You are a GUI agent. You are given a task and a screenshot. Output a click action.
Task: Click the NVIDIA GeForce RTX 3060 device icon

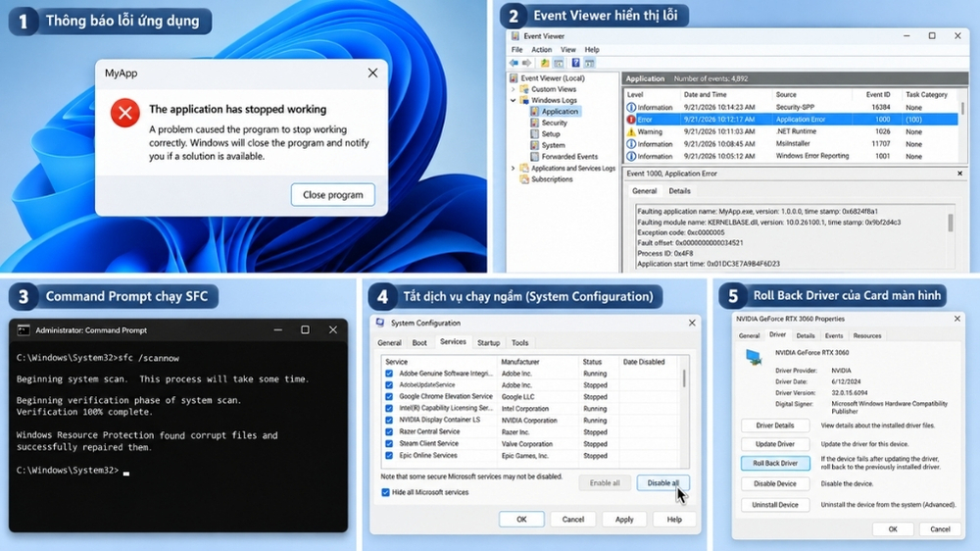(754, 357)
